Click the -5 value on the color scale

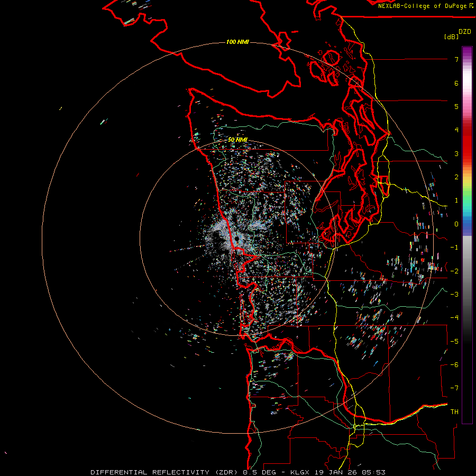454,341
